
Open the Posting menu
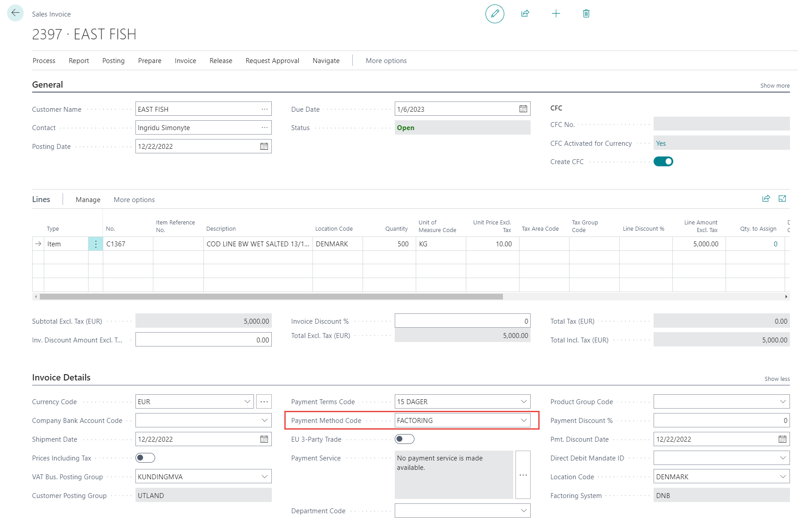113,61
